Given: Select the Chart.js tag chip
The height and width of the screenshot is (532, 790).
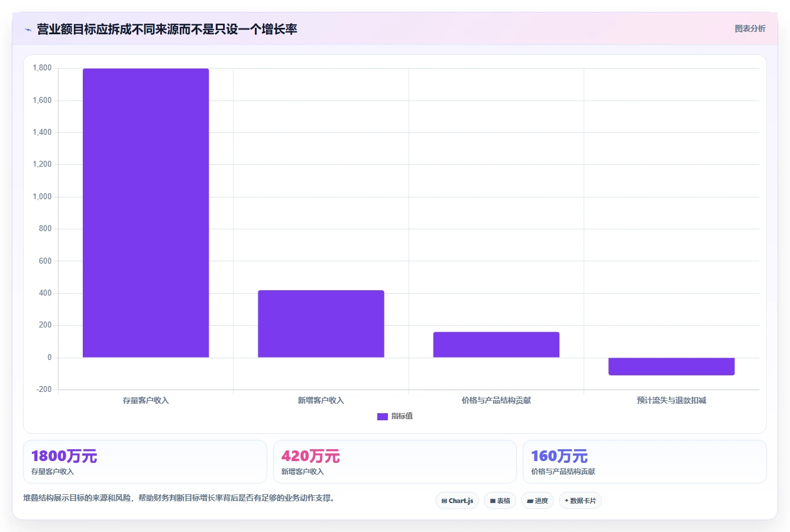Looking at the screenshot, I should [x=457, y=501].
